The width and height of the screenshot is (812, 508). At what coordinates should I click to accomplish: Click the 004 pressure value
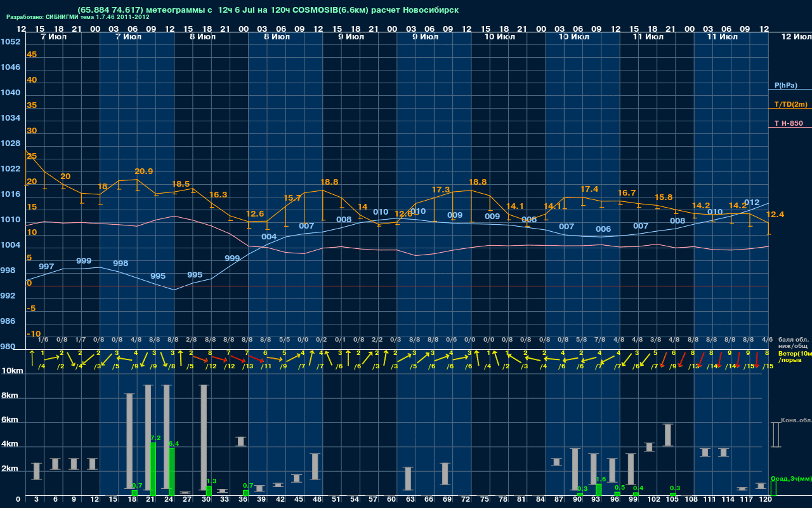[x=269, y=237]
